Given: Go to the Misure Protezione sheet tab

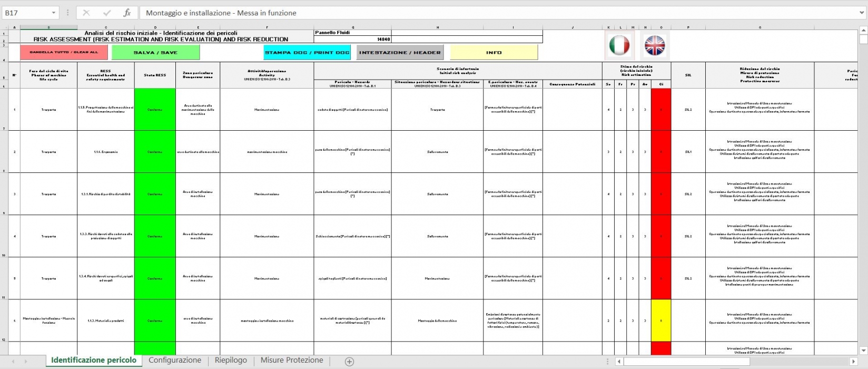Looking at the screenshot, I should [292, 361].
